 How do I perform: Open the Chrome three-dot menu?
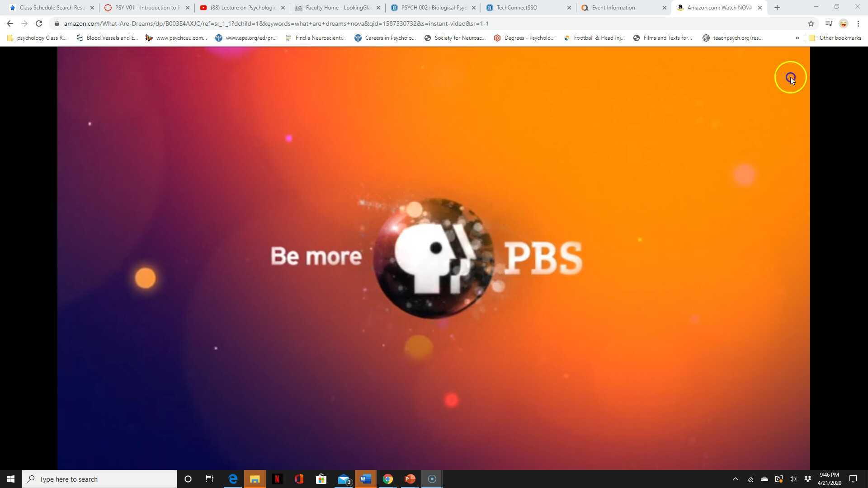pyautogui.click(x=858, y=23)
